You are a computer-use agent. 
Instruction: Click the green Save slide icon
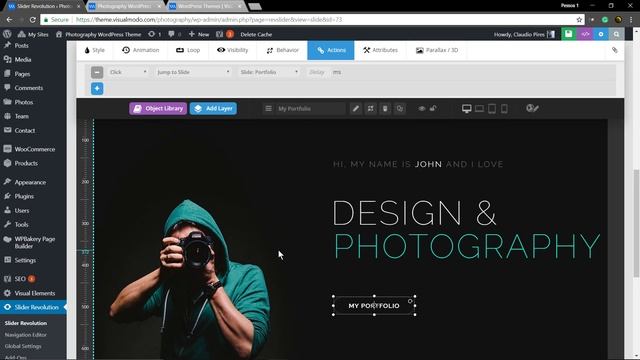pos(569,34)
